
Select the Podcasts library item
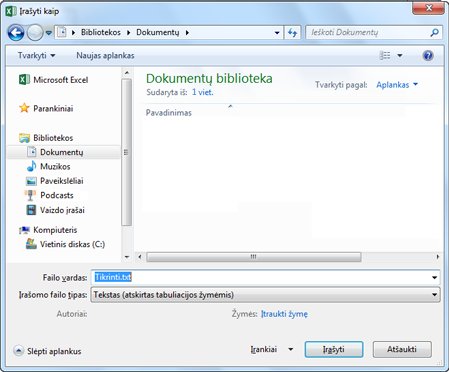[49, 195]
